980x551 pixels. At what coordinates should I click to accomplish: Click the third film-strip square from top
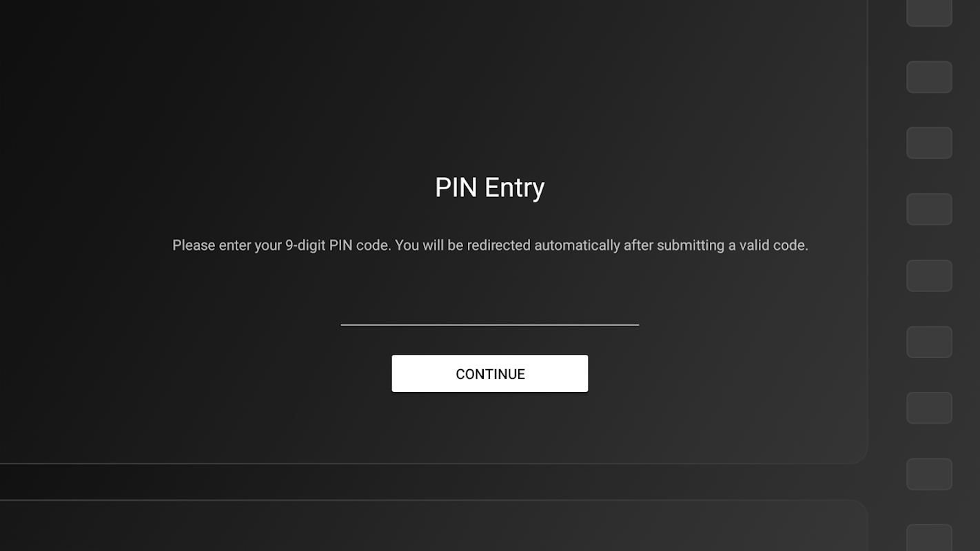point(929,143)
